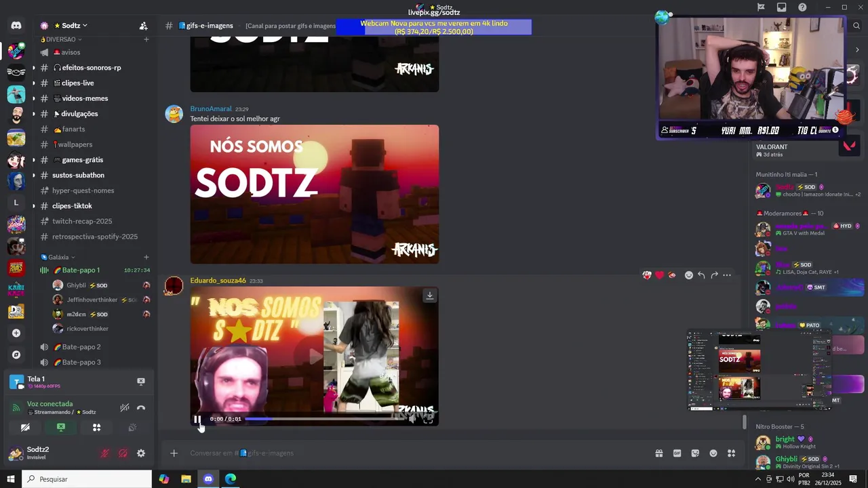Image resolution: width=868 pixels, height=488 pixels.
Task: Toggle screen share button in voice panel
Action: [x=61, y=428]
